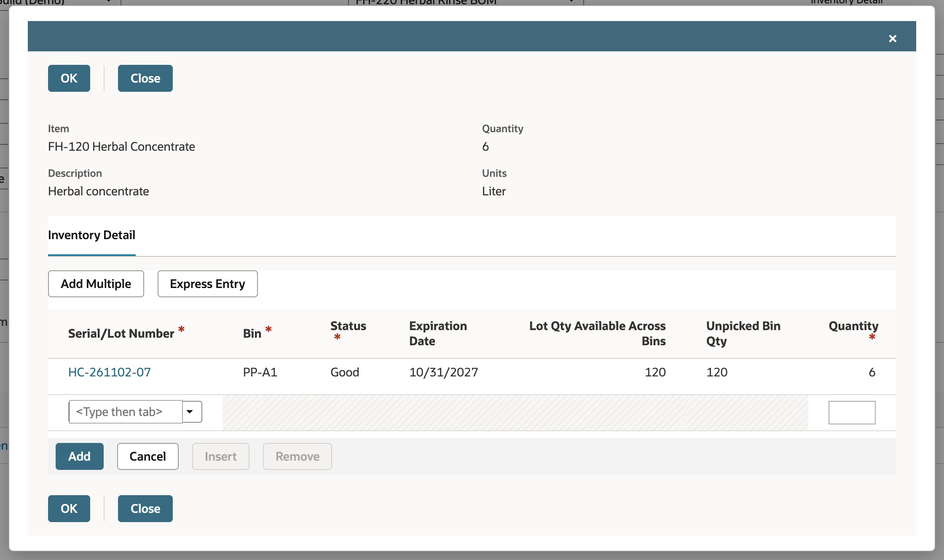Select the Good status cell

[345, 372]
